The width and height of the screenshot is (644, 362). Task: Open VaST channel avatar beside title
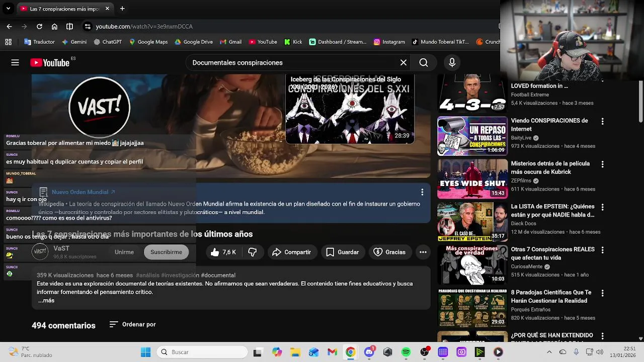click(x=40, y=251)
